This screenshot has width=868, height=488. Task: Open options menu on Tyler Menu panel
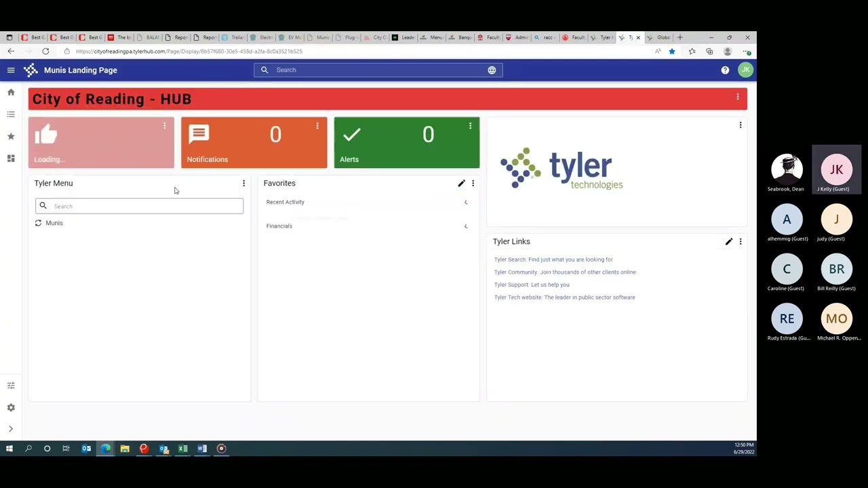pos(243,183)
